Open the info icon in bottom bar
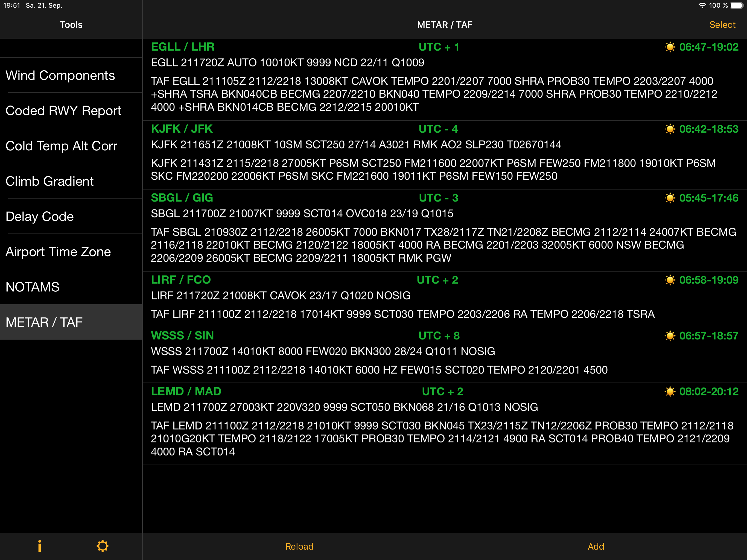747x560 pixels. (x=40, y=546)
